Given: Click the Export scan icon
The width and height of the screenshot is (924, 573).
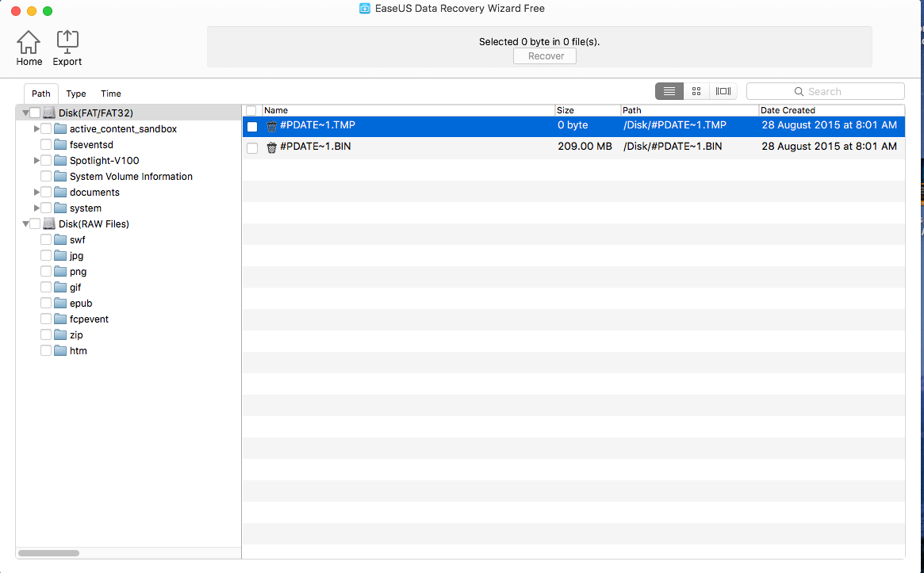Looking at the screenshot, I should [67, 42].
